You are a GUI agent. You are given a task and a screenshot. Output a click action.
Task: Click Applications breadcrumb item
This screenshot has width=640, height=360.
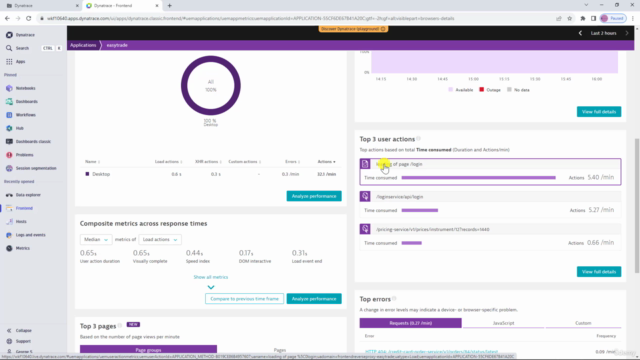83,45
